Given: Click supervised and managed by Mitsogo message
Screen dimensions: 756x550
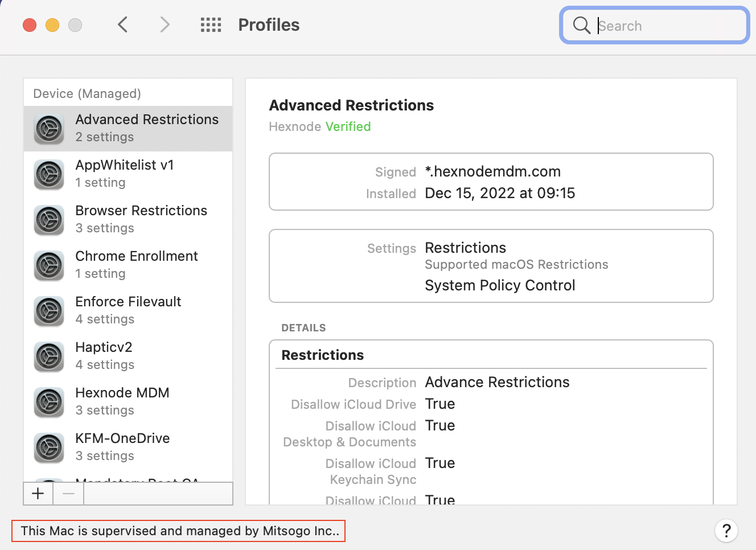Looking at the screenshot, I should click(180, 531).
